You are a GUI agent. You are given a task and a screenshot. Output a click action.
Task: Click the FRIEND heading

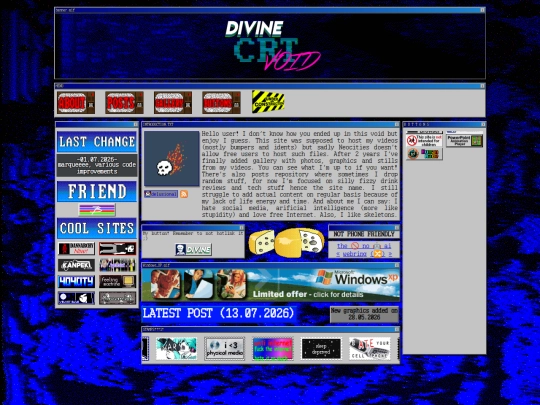[x=97, y=191]
